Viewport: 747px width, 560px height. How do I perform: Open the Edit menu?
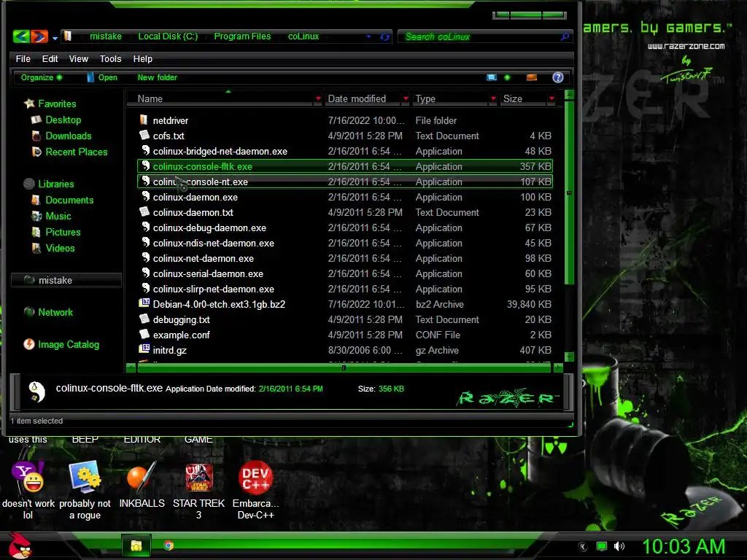pos(50,58)
